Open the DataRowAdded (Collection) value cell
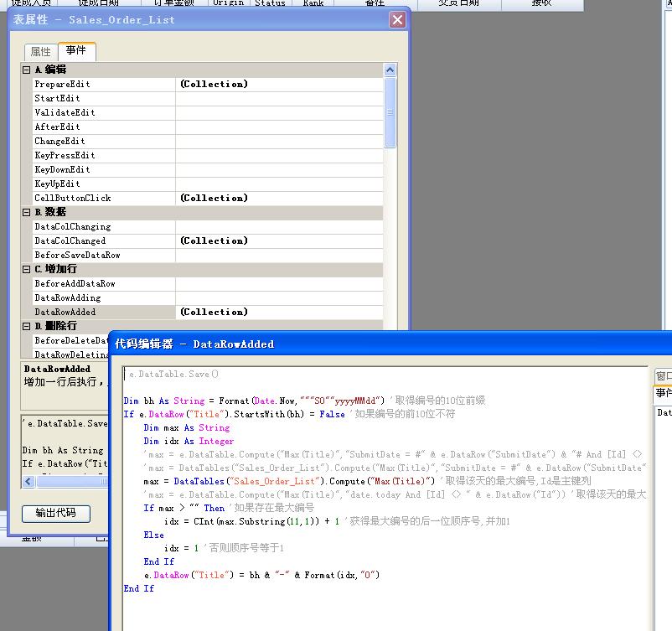The height and width of the screenshot is (631, 672). pyautogui.click(x=279, y=312)
